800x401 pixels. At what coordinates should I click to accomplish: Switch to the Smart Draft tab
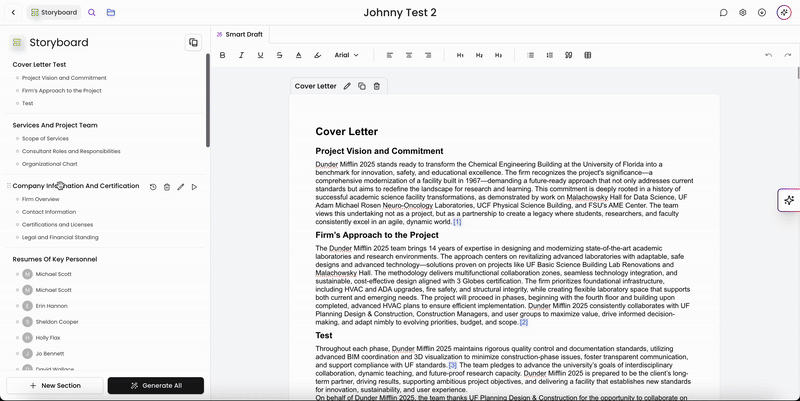[239, 34]
